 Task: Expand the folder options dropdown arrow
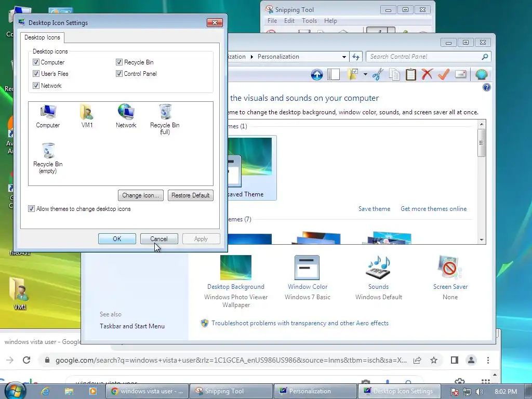click(365, 74)
